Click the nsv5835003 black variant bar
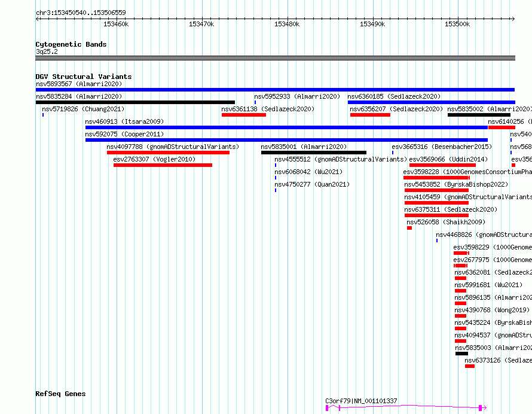The width and height of the screenshot is (532, 414). [x=461, y=354]
